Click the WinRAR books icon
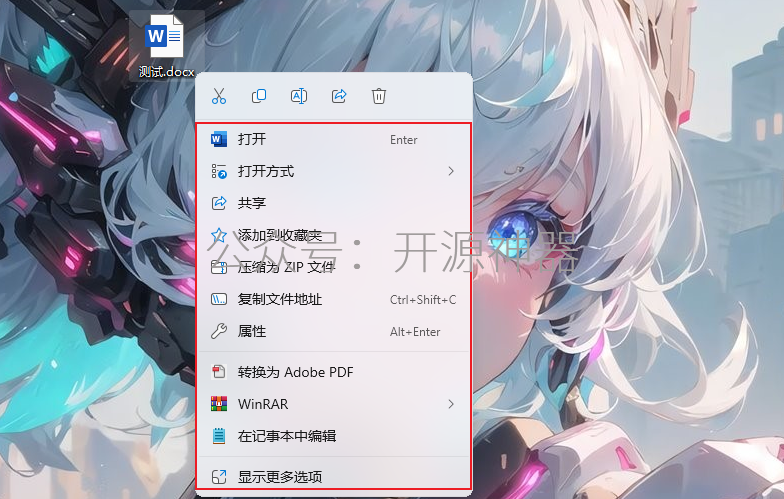This screenshot has width=784, height=499. pos(218,404)
